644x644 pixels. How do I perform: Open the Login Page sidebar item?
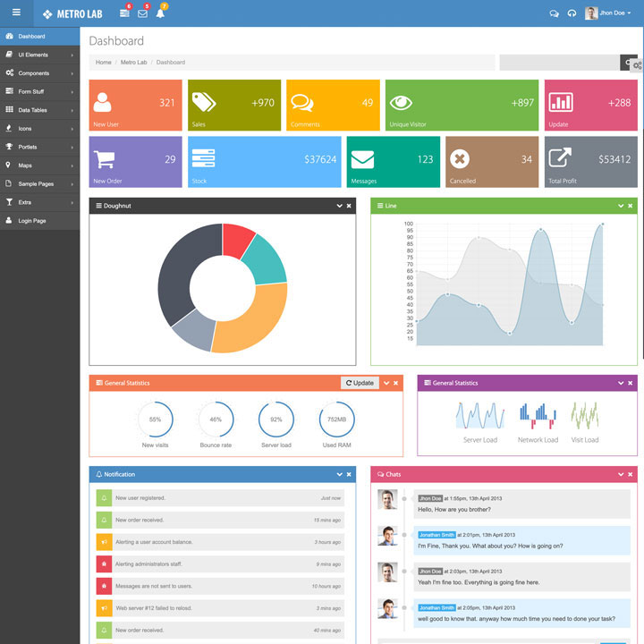pos(40,221)
